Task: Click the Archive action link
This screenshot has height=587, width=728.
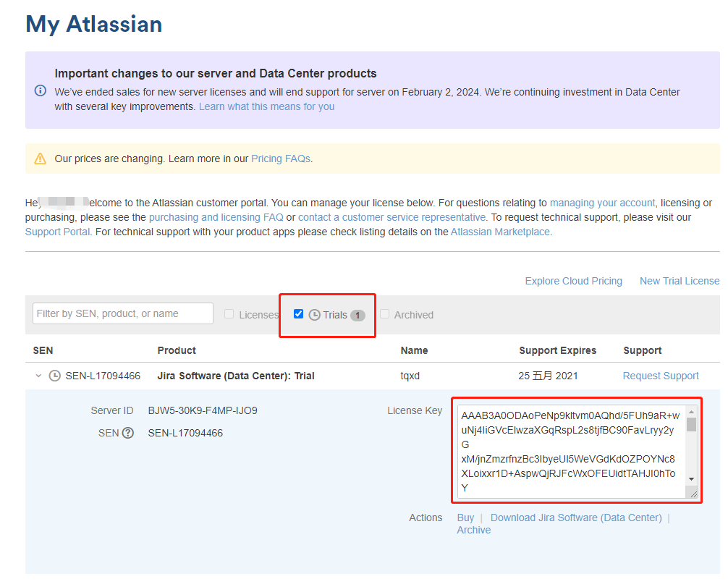Action: 473,531
